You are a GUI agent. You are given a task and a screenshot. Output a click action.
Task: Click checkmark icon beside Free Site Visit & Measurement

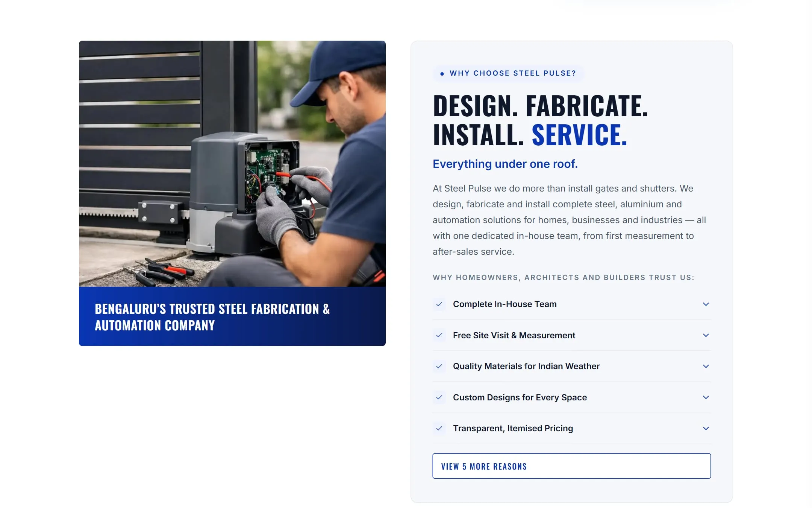click(x=439, y=335)
